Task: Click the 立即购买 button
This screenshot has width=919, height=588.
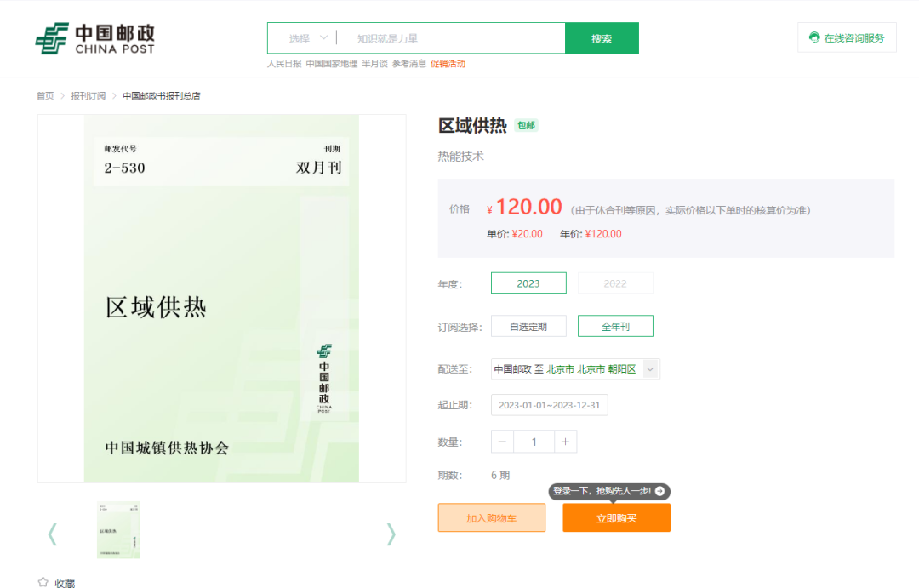Action: pos(616,517)
